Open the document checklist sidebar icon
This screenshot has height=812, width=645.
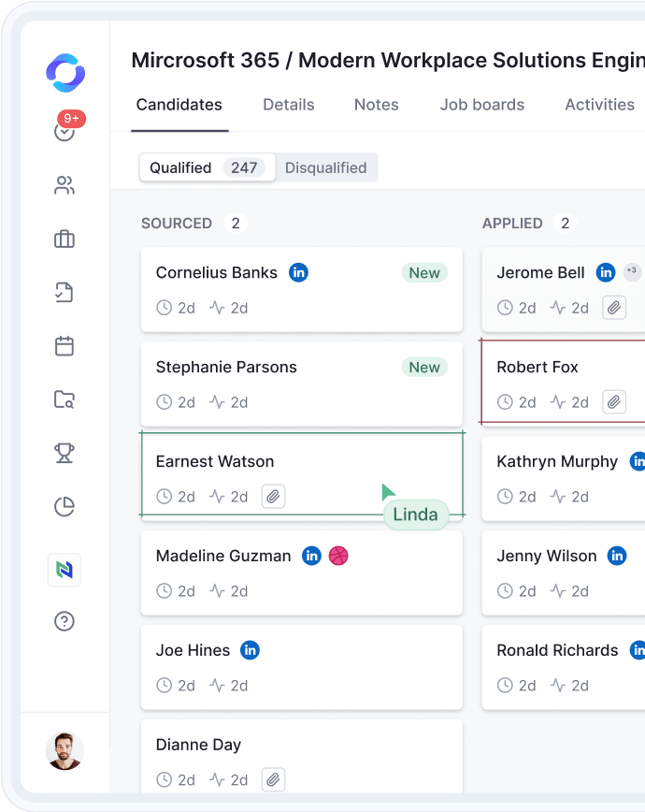point(64,293)
